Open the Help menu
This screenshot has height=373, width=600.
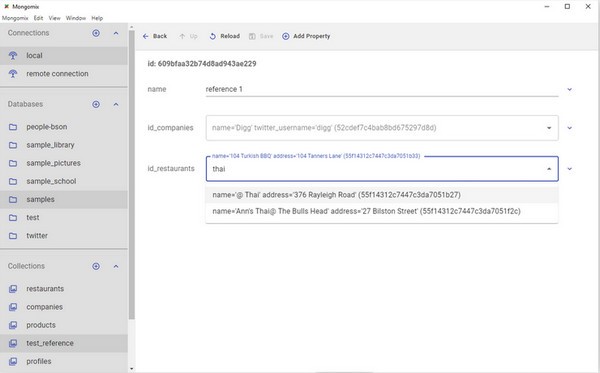(x=97, y=18)
